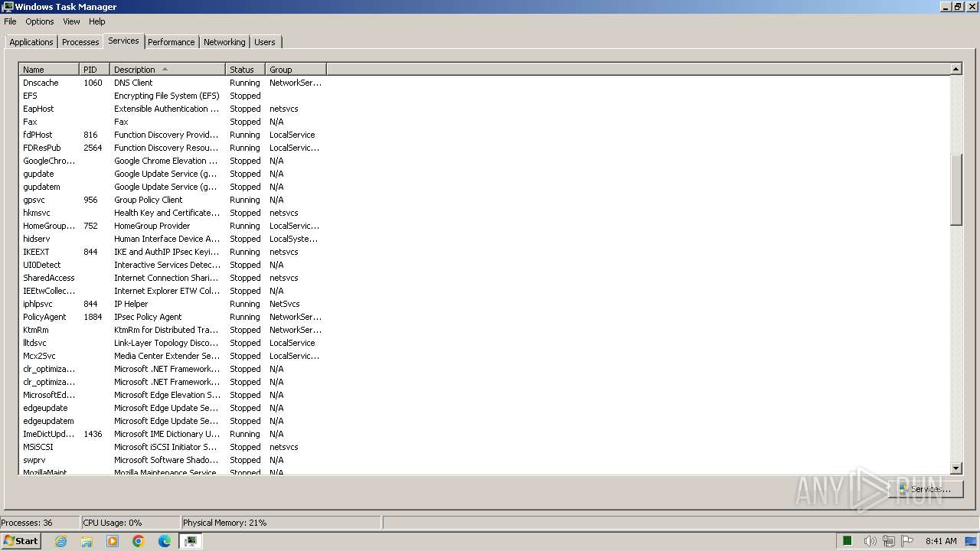Click the green CPU meter tray icon
This screenshot has width=980, height=551.
(848, 541)
